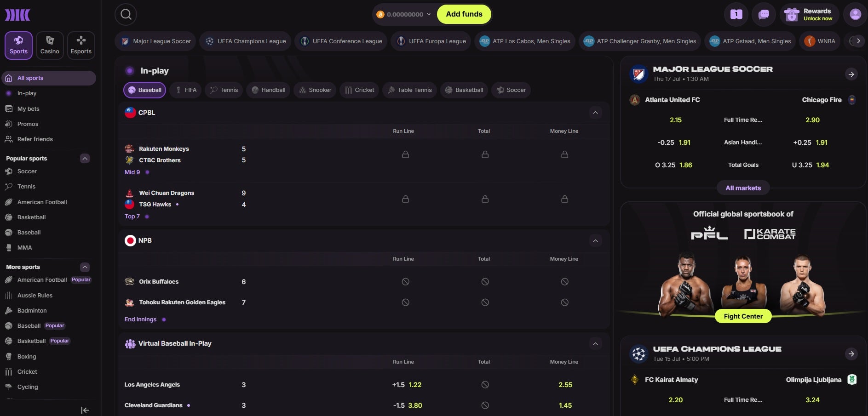Open Cycling in sidebar
Screen dimensions: 868x416
pyautogui.click(x=28, y=387)
